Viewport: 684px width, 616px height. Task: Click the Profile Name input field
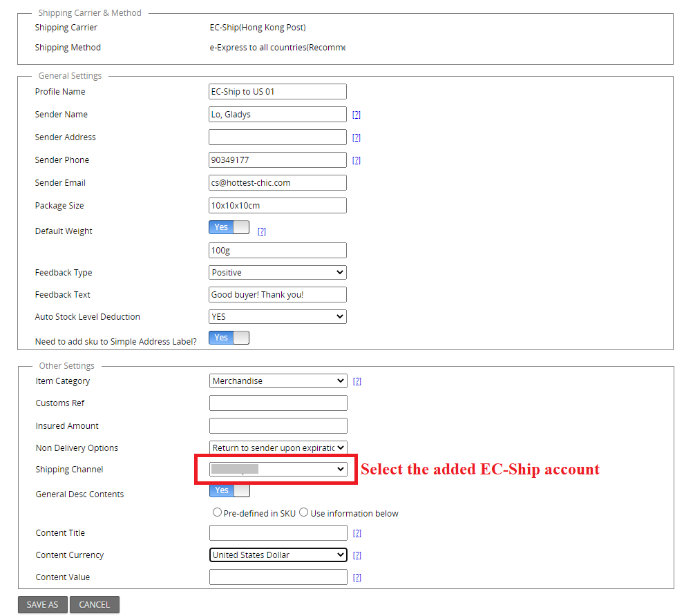278,92
